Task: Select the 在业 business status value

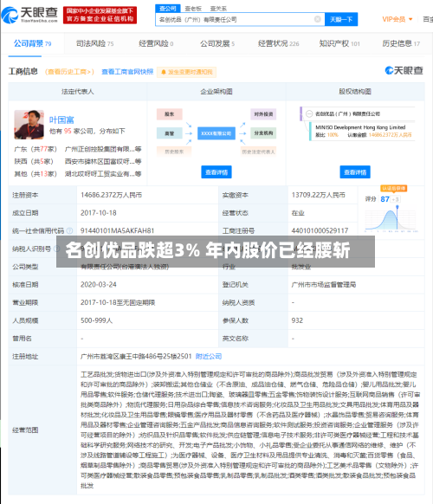Action: coord(298,213)
